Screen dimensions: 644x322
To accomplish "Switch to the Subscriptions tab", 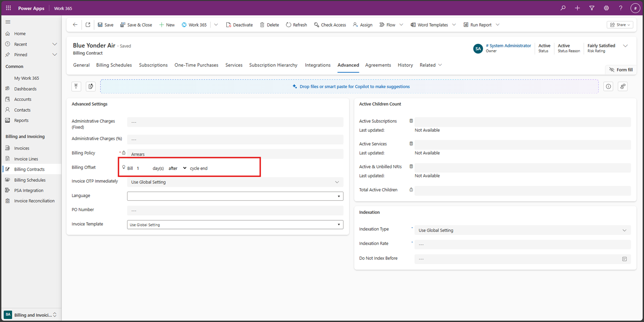I will [153, 65].
